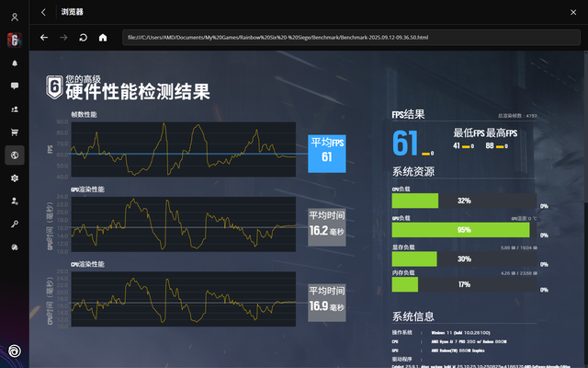
Task: Click the 系统资源 heading
Action: [413, 172]
